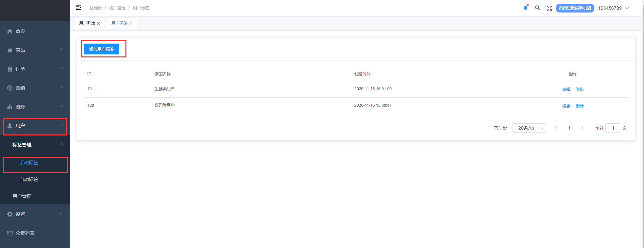Click the search magnifier icon
The height and width of the screenshot is (248, 644).
point(537,8)
